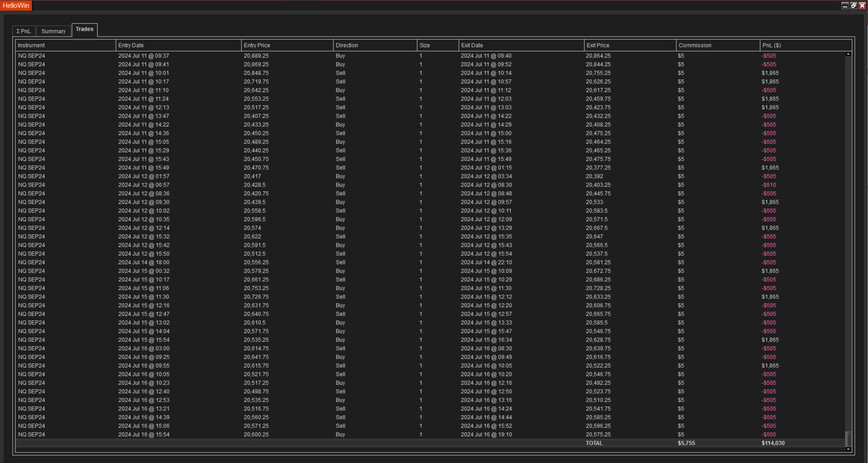
Task: Close the HelloWin window
Action: tap(862, 6)
